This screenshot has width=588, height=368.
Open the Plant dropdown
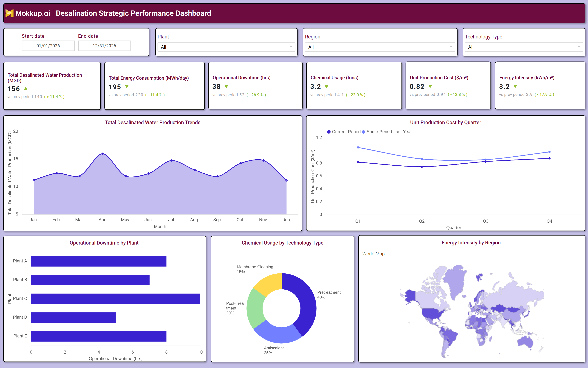point(226,47)
